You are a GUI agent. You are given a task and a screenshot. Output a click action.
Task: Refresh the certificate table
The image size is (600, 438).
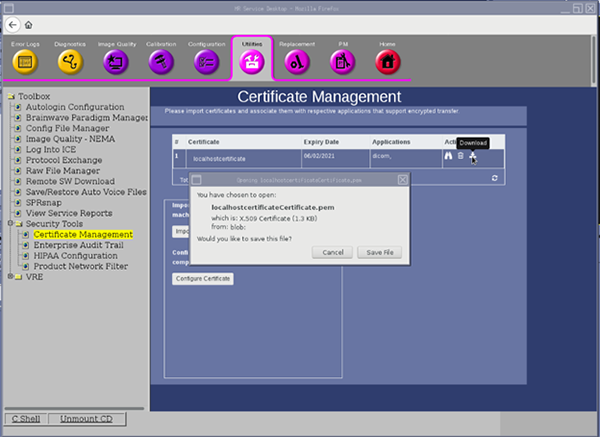click(494, 177)
